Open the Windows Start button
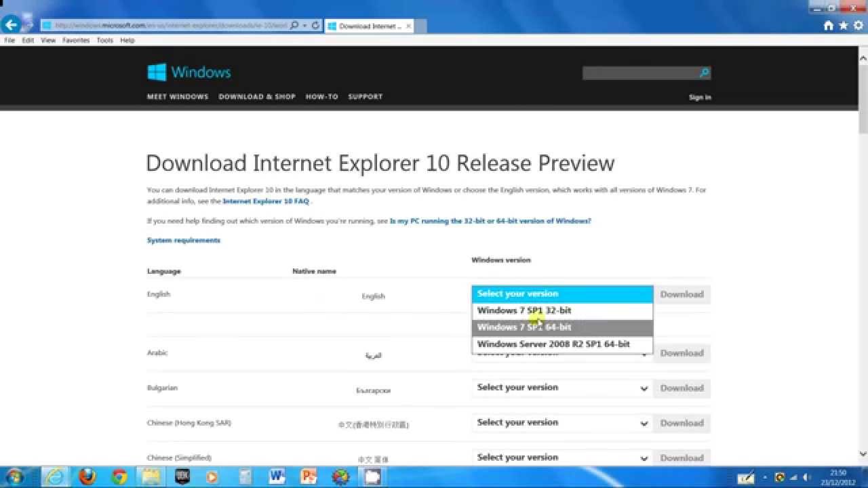868x488 pixels. click(14, 476)
